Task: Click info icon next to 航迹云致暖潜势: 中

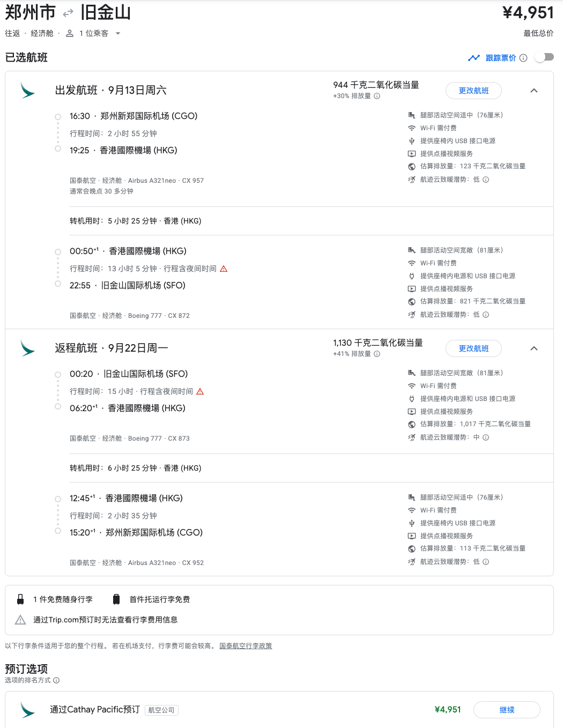Action: pos(486,437)
